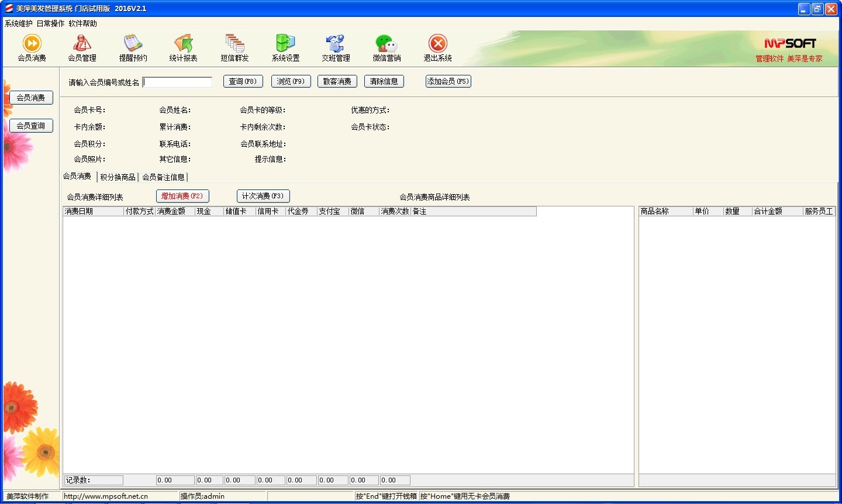
Task: Open the 交班管理 toolbar icon
Action: [336, 48]
